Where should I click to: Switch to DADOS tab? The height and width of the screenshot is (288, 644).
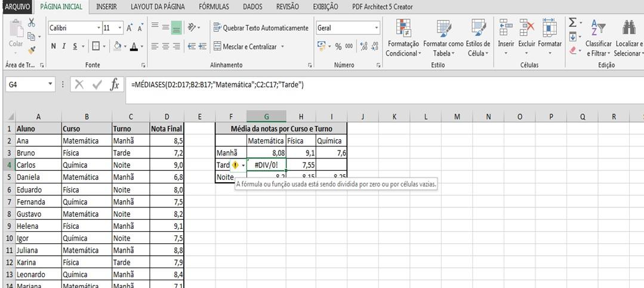[x=252, y=7]
